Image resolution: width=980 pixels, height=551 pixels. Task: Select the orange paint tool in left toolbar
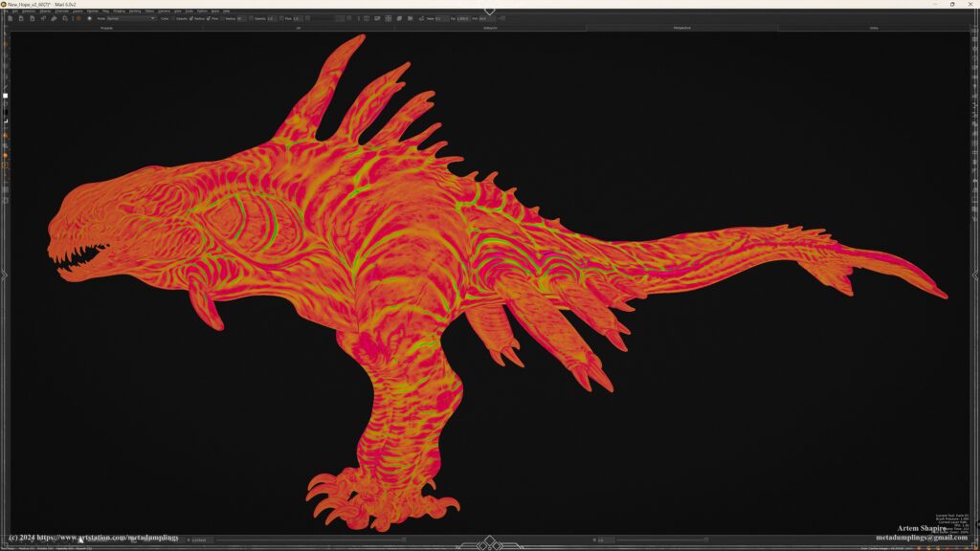click(x=5, y=135)
